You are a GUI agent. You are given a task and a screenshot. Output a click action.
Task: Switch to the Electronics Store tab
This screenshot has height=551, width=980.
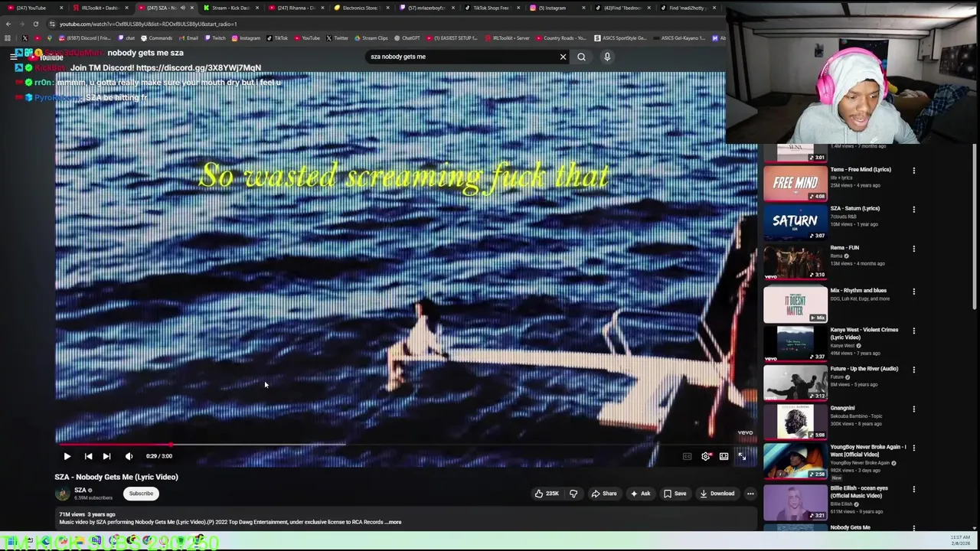(360, 8)
